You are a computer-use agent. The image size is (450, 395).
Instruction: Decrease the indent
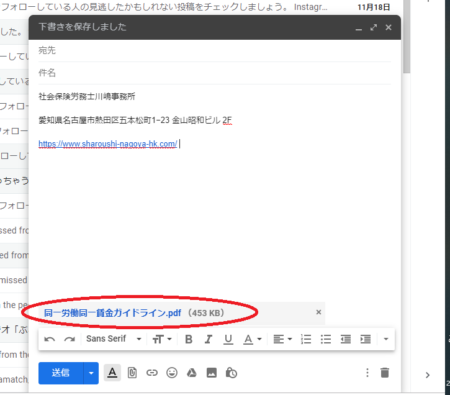[346, 339]
